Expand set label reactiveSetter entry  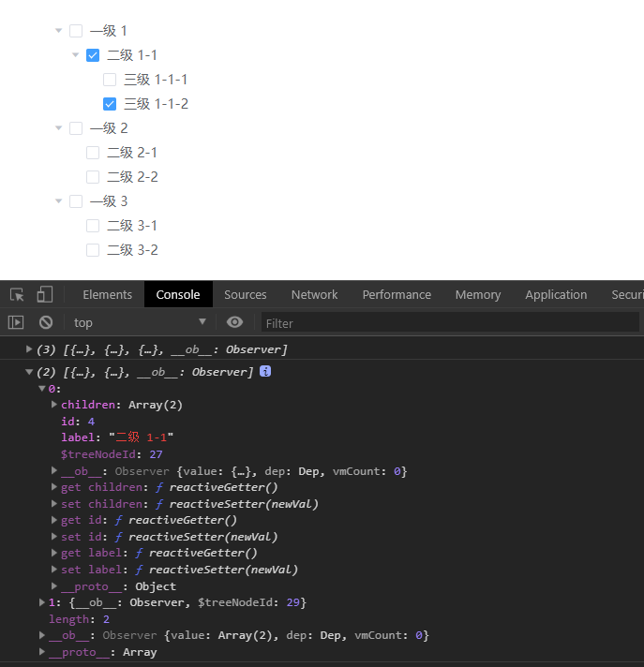[x=54, y=569]
